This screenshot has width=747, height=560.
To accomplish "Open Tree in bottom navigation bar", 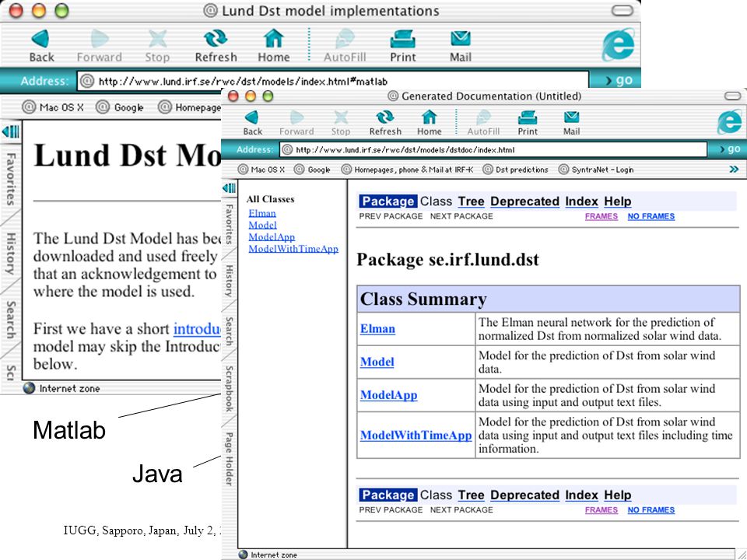I will pos(472,495).
